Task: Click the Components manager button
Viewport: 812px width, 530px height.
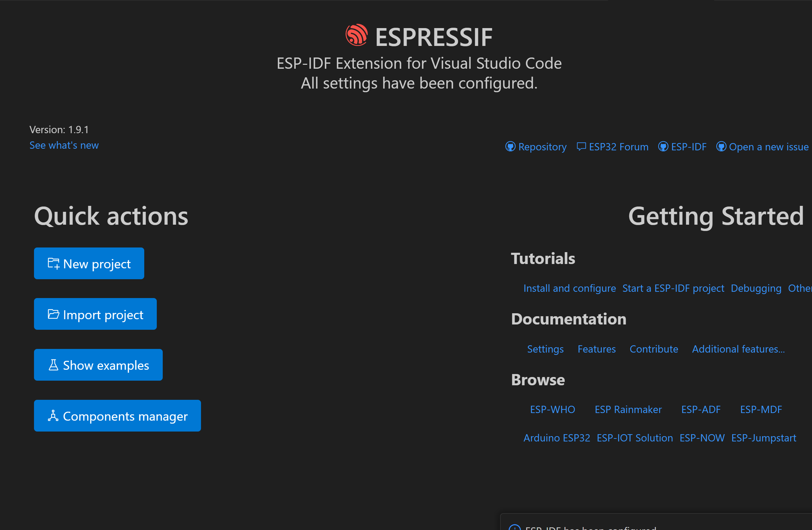Action: click(x=118, y=416)
